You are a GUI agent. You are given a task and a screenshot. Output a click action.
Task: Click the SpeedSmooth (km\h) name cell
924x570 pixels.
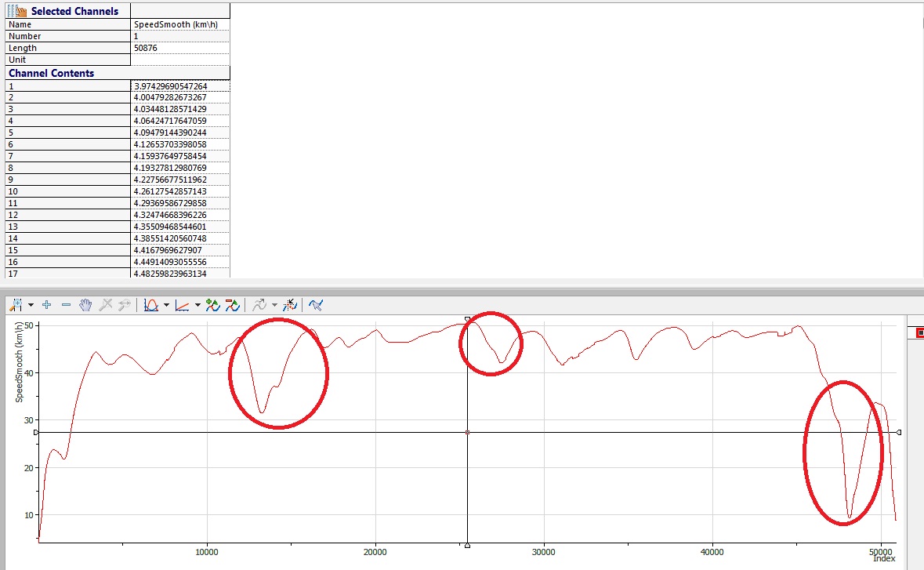[180, 24]
